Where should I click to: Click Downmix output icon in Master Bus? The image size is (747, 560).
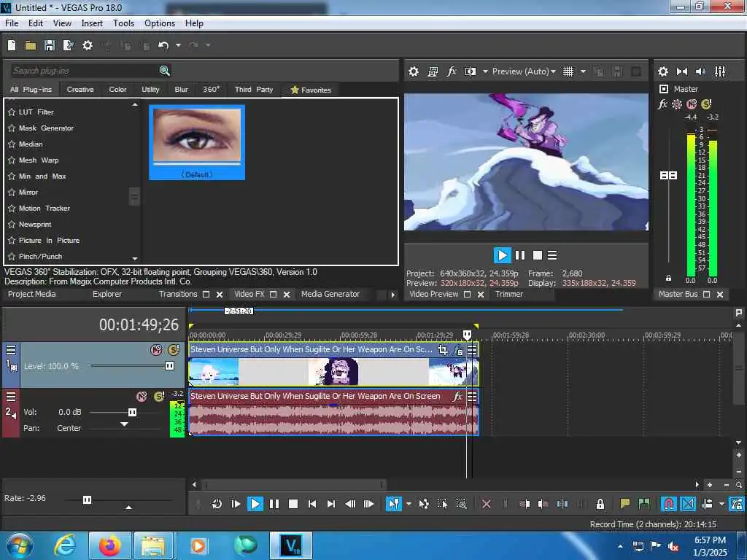coord(682,71)
